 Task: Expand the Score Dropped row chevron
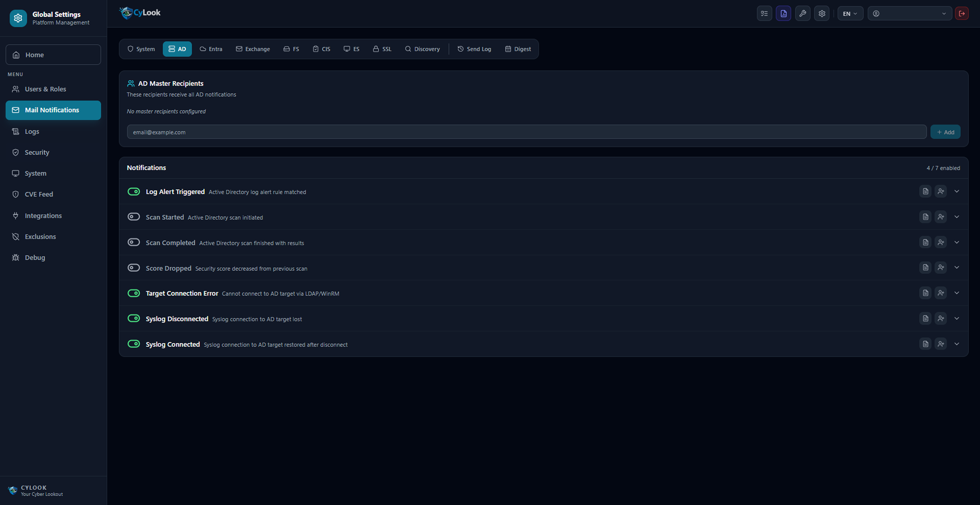coord(957,268)
